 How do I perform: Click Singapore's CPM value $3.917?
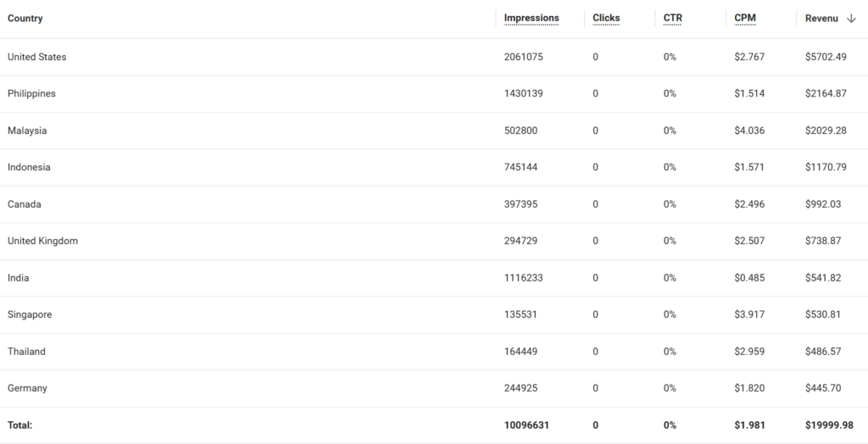coord(749,314)
